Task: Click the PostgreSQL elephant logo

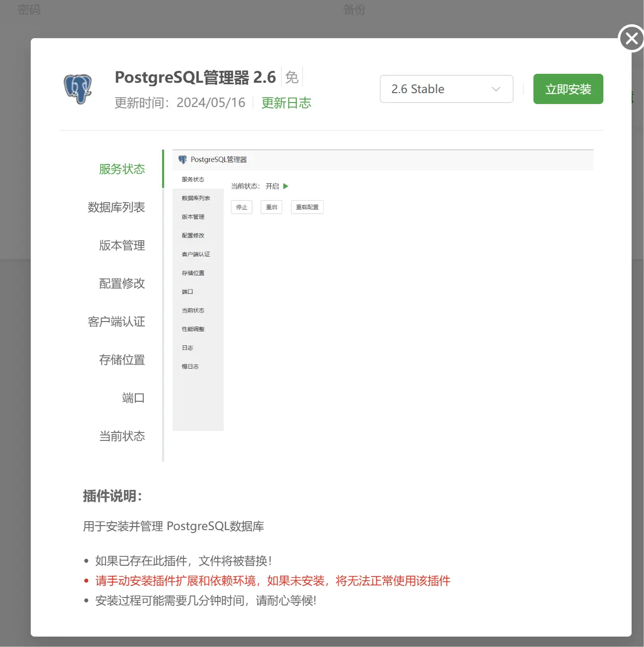Action: pyautogui.click(x=78, y=89)
